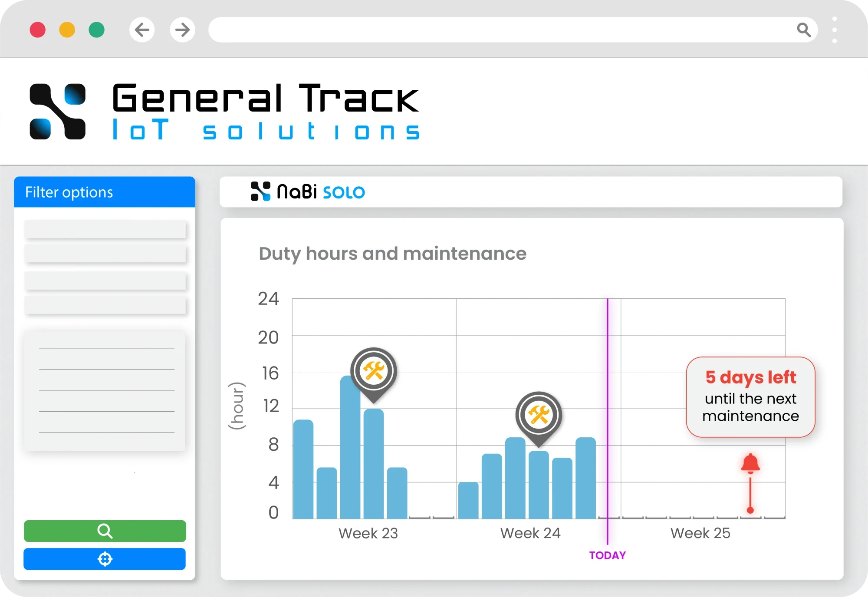This screenshot has height=601, width=868.
Task: Click the browser address bar field
Action: click(499, 30)
